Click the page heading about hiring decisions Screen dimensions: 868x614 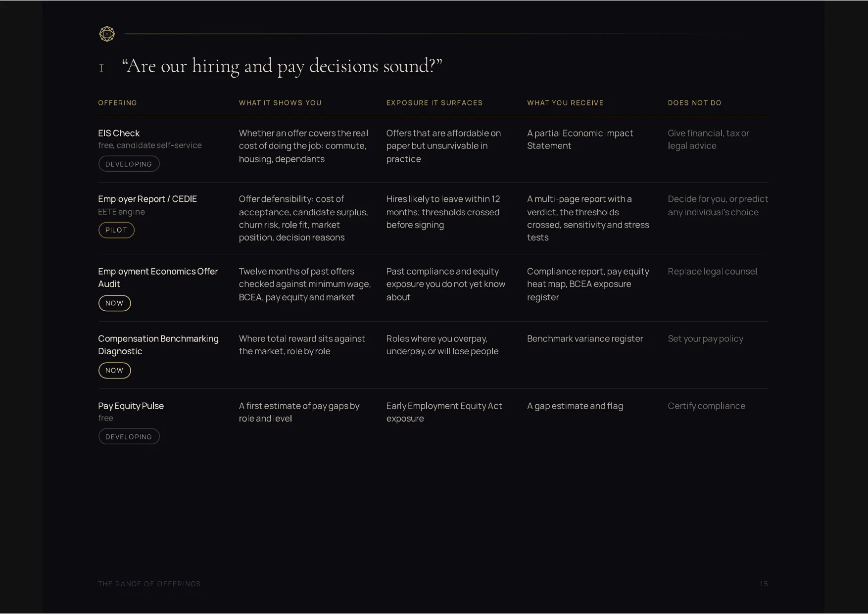pos(282,66)
